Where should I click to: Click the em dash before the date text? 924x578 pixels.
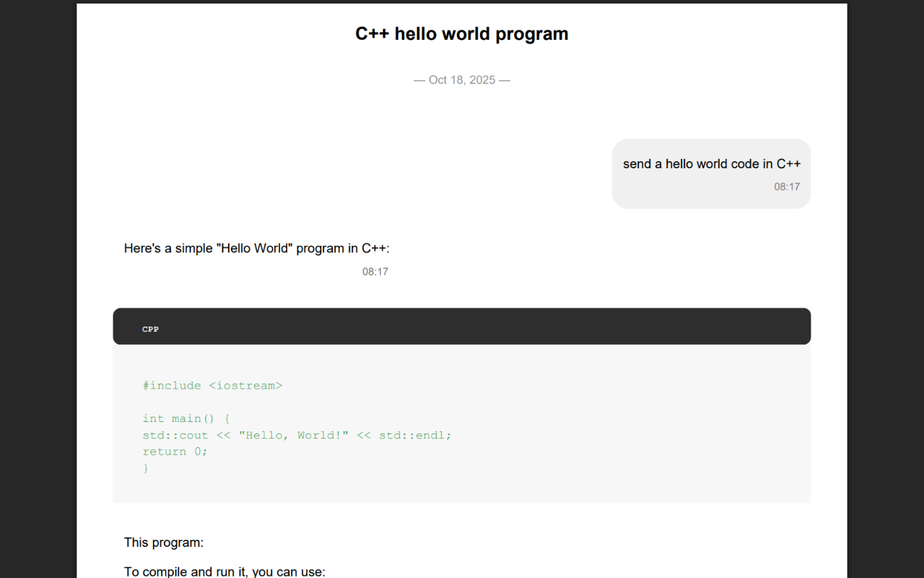pos(419,79)
